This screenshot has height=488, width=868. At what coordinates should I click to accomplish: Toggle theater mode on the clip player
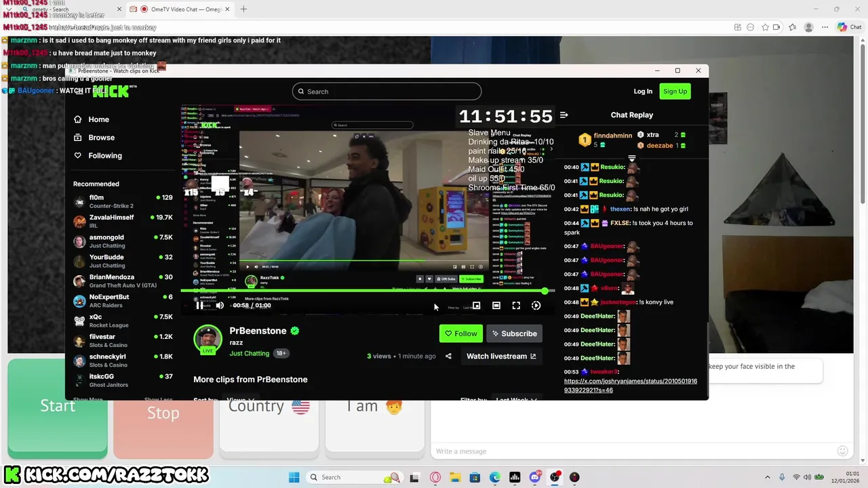[x=496, y=306]
